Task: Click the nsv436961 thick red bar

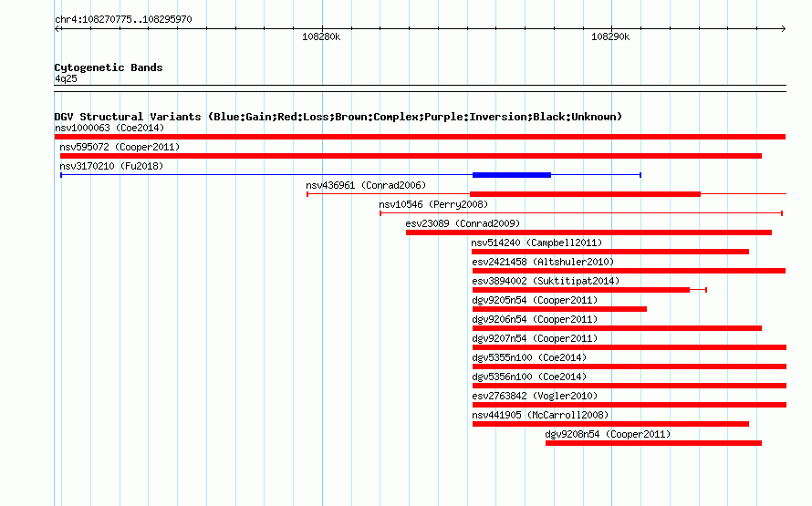Action: click(x=585, y=194)
